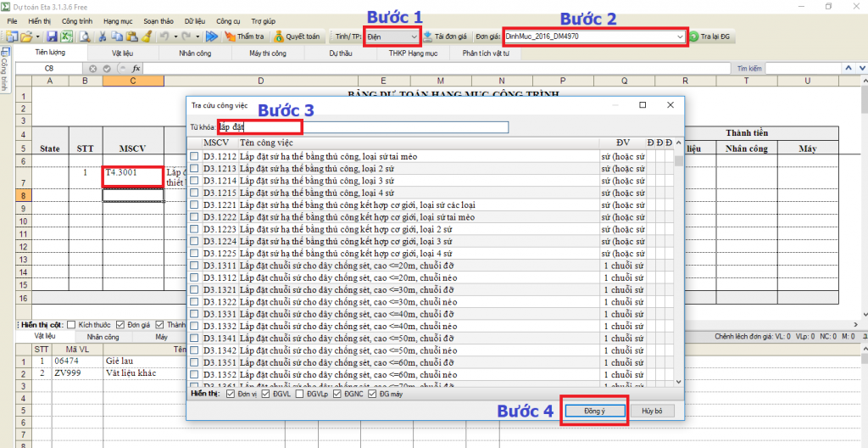Screen dimensions: 868x448
Task: Click the Quyết toán toolbar button
Action: [x=297, y=36]
